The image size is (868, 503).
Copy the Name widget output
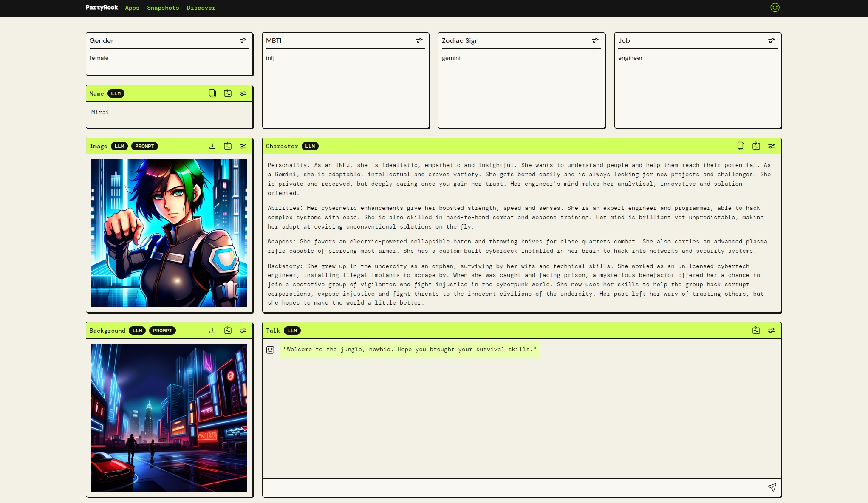[212, 93]
